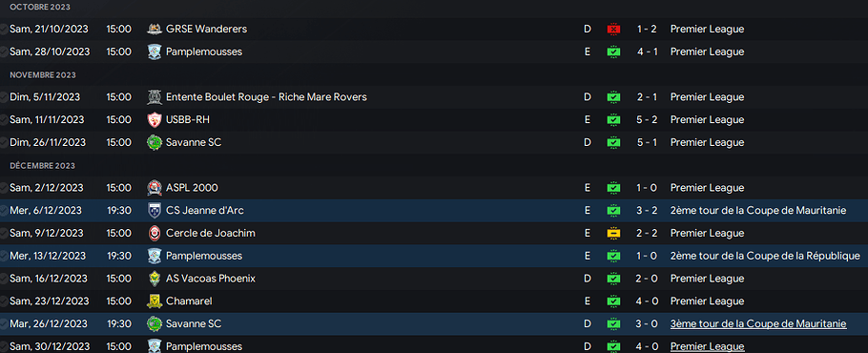The width and height of the screenshot is (868, 353).
Task: Open Premier League link on 30/12/2023 row
Action: [x=707, y=347]
